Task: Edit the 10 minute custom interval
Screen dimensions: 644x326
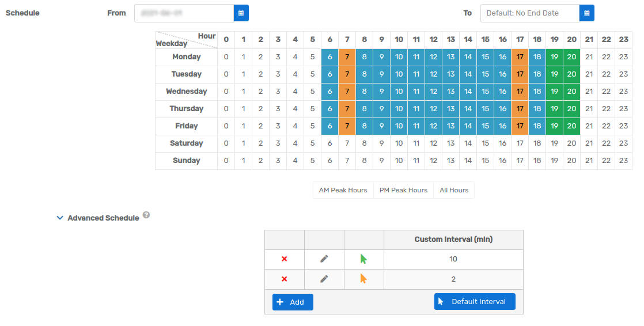Action: click(x=324, y=259)
